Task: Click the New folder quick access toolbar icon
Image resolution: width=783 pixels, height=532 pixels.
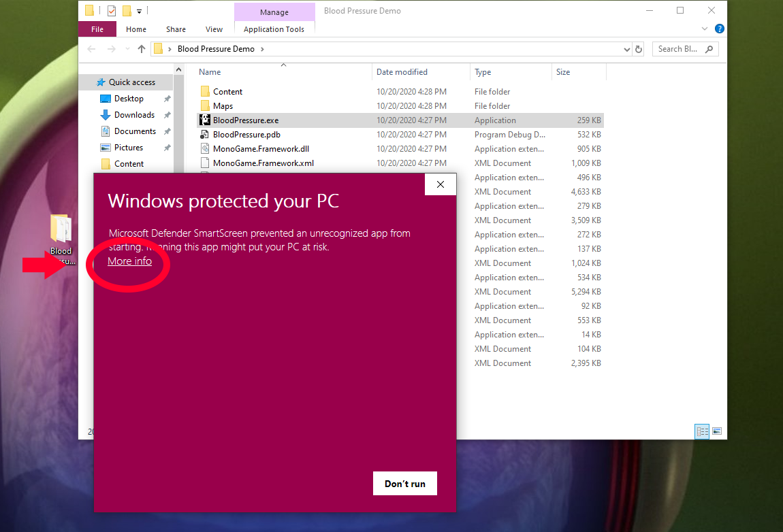Action: coord(127,10)
